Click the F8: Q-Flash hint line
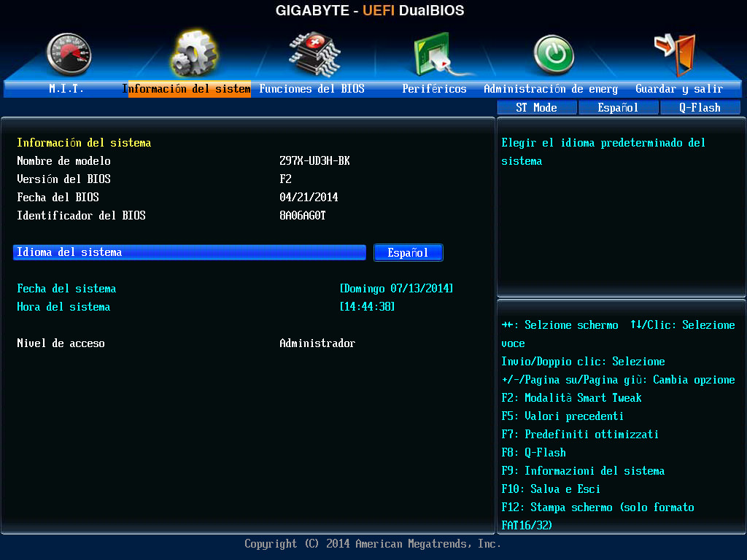The image size is (747, 560). (x=533, y=452)
